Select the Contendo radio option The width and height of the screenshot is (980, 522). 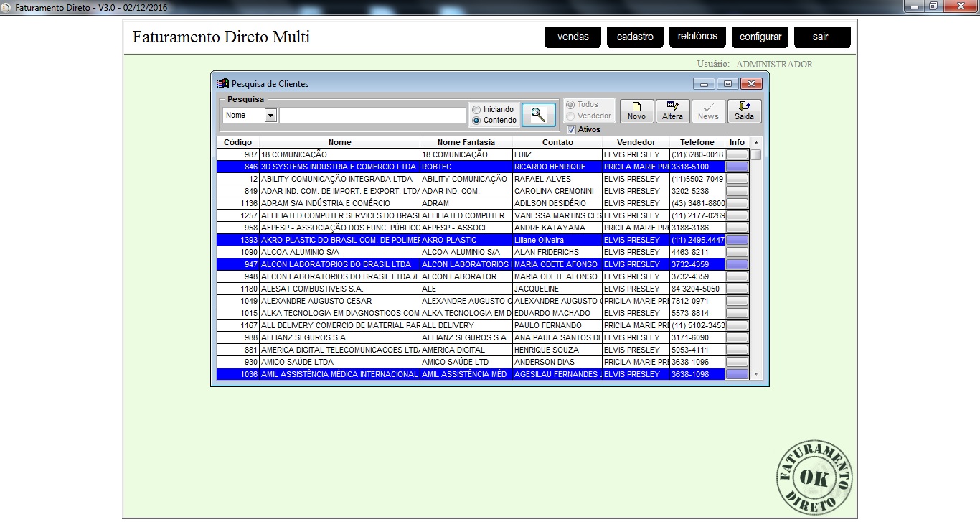(476, 121)
